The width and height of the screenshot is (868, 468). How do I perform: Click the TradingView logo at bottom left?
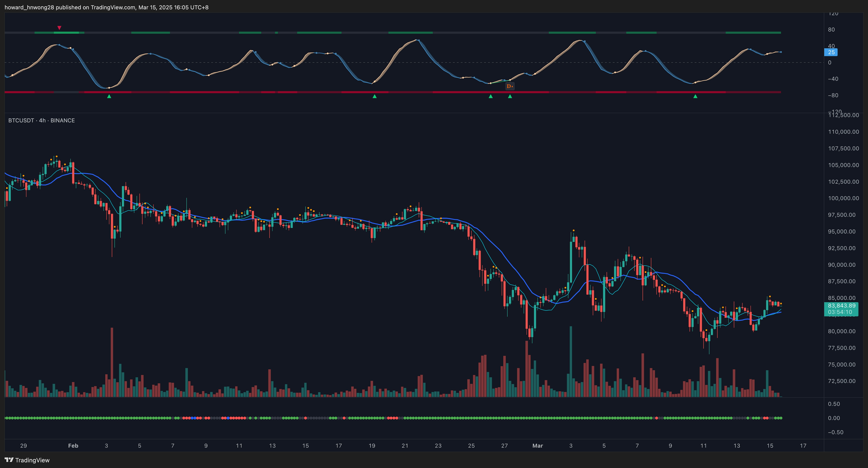pos(27,460)
